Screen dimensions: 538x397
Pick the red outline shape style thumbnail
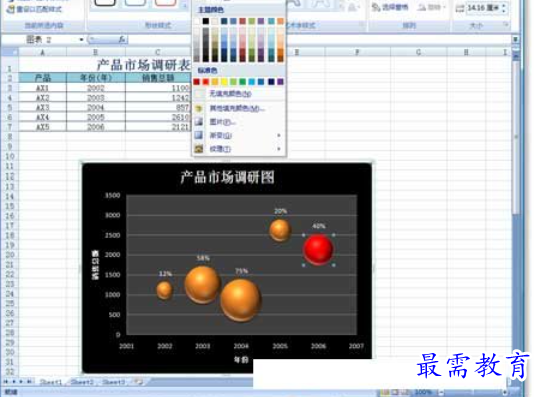[166, 3]
